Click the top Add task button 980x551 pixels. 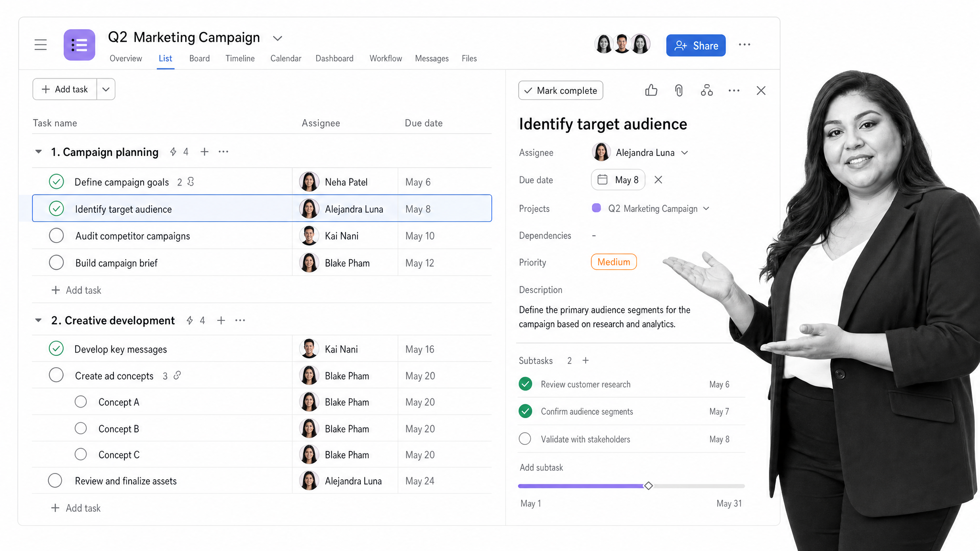click(65, 89)
